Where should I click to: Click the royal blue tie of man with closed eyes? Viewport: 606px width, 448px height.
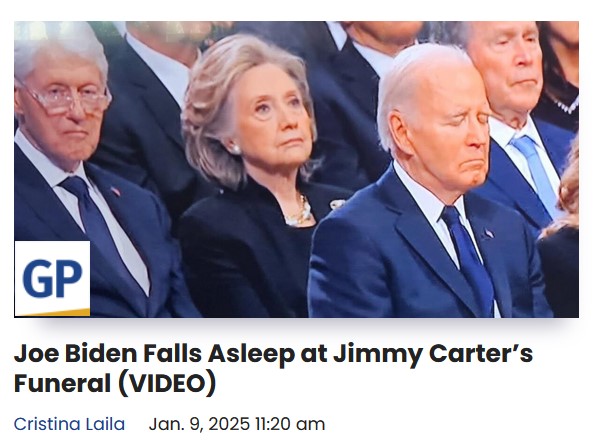pyautogui.click(x=470, y=263)
